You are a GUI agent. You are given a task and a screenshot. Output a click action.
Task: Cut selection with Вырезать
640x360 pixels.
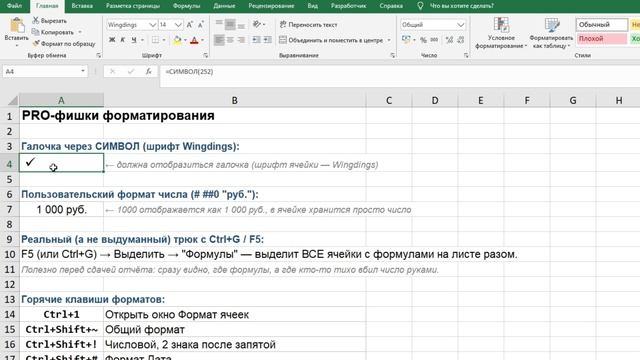50,20
